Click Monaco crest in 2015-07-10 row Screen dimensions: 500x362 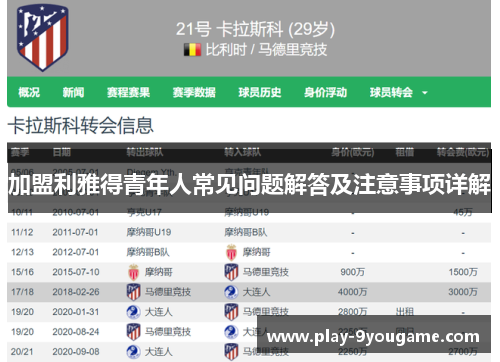[x=133, y=272]
